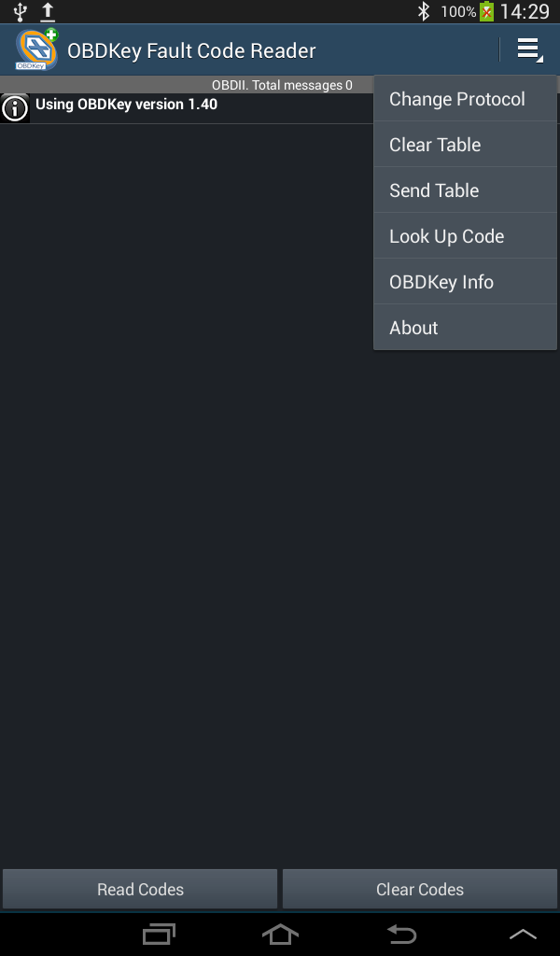
Task: Tap the overflow menu icon in the action bar
Action: pos(528,49)
